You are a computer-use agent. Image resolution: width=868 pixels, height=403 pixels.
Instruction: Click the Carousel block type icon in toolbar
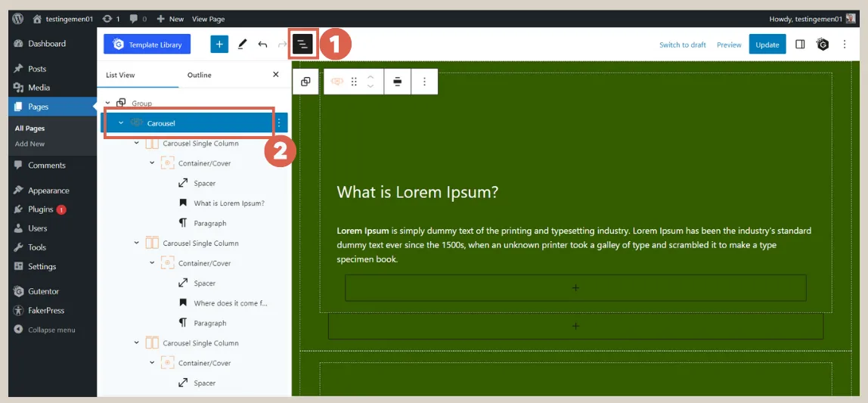(x=337, y=82)
